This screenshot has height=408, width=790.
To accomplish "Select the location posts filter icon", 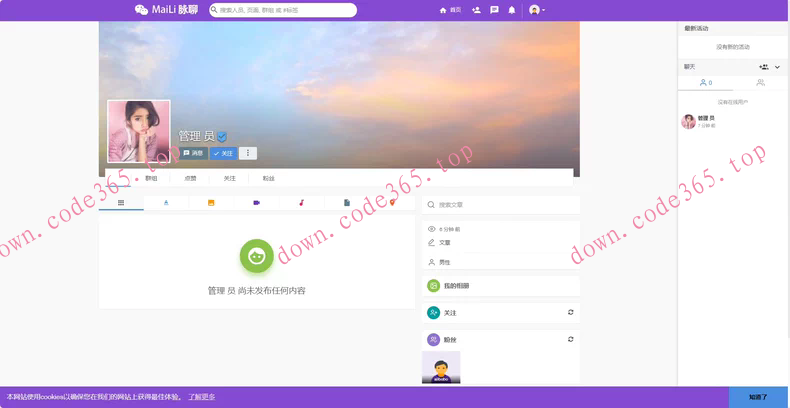I will [x=392, y=202].
